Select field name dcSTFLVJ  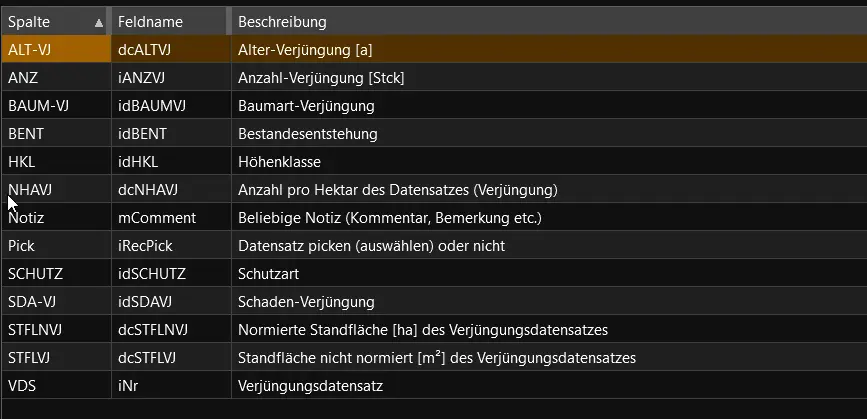155,358
